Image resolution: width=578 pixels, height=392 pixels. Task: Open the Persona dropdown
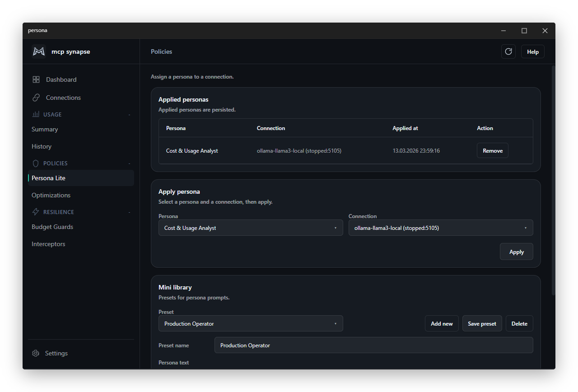tap(251, 228)
